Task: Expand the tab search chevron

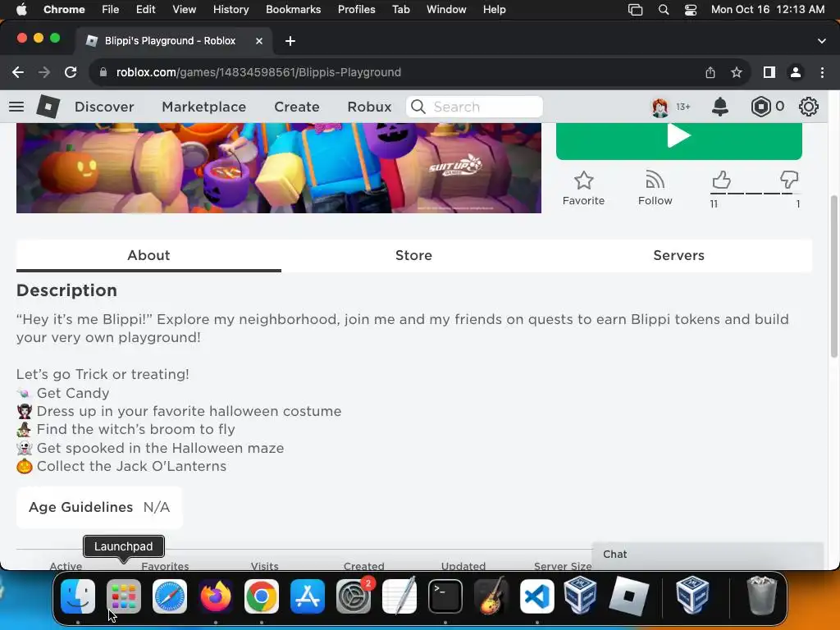Action: coord(822,41)
